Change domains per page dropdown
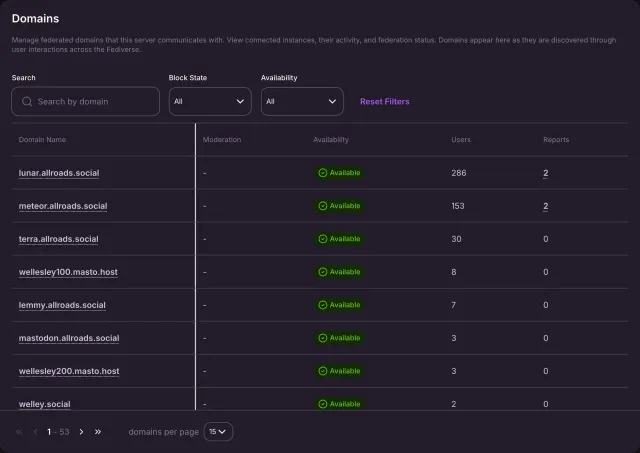Viewport: 640px width, 453px height. pos(218,432)
